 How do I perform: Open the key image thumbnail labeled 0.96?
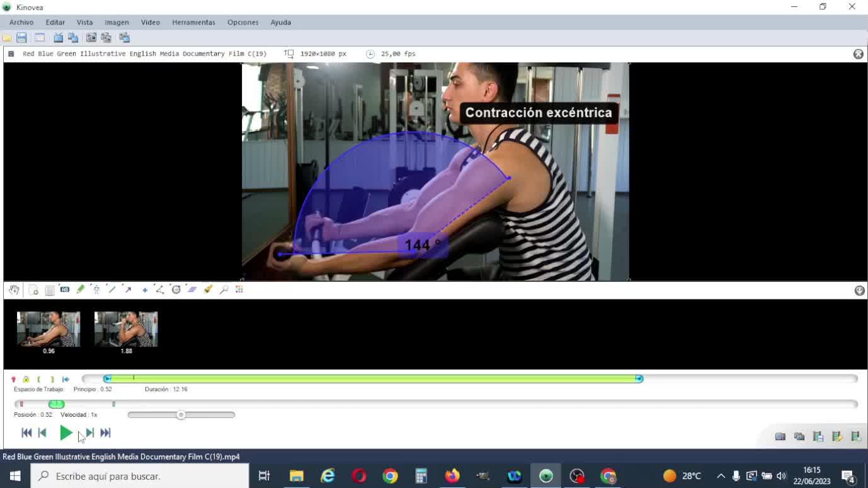(x=49, y=329)
